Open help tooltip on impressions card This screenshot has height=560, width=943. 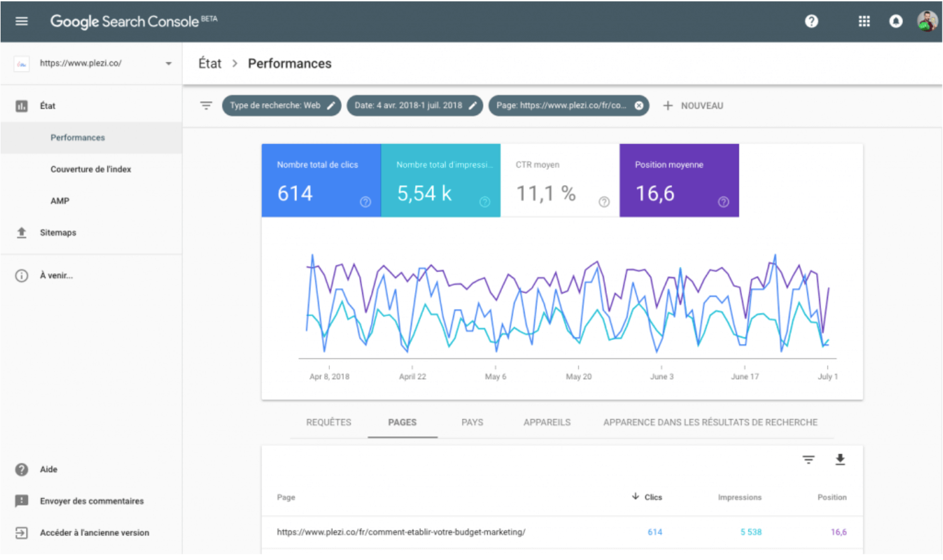coord(485,202)
